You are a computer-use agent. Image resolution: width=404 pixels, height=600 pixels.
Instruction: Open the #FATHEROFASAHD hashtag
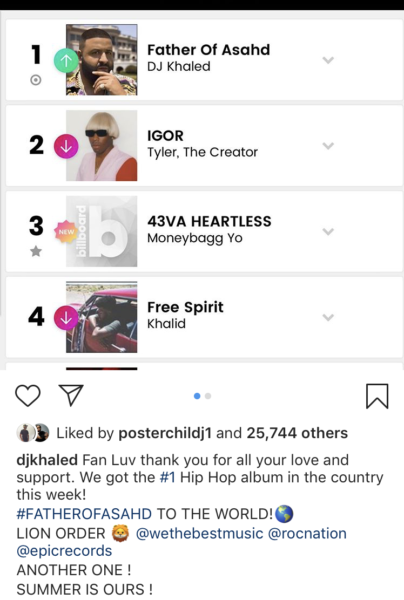(84, 514)
